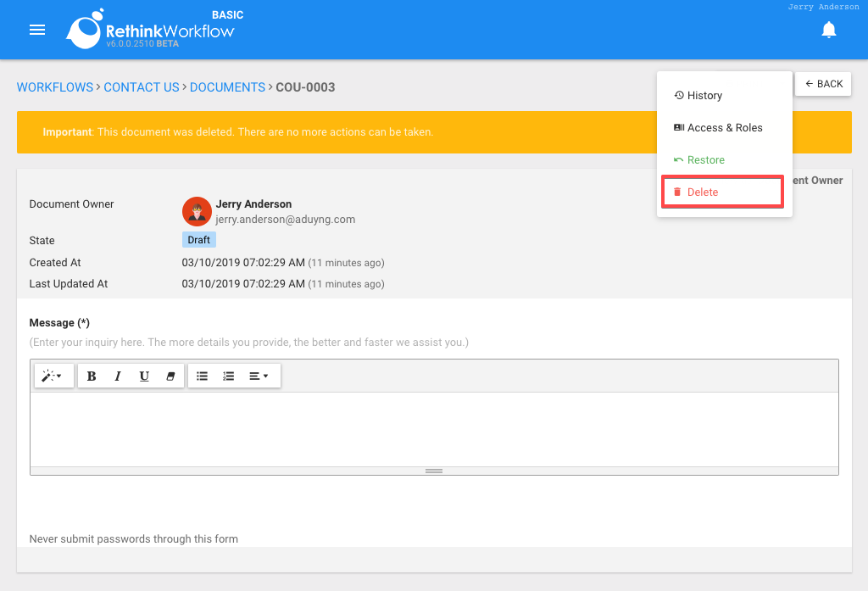Viewport: 868px width, 591px height.
Task: Open notifications via the bell icon
Action: [828, 29]
